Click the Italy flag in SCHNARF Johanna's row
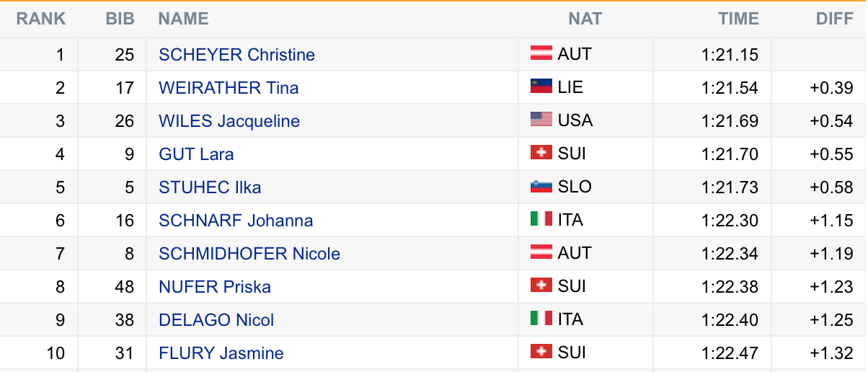Screen dimensions: 868x372 click(541, 219)
